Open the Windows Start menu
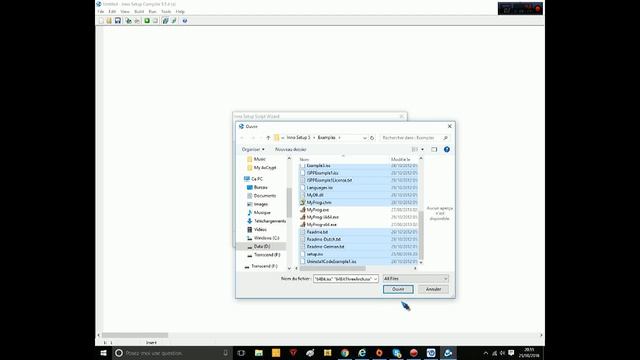 103,353
